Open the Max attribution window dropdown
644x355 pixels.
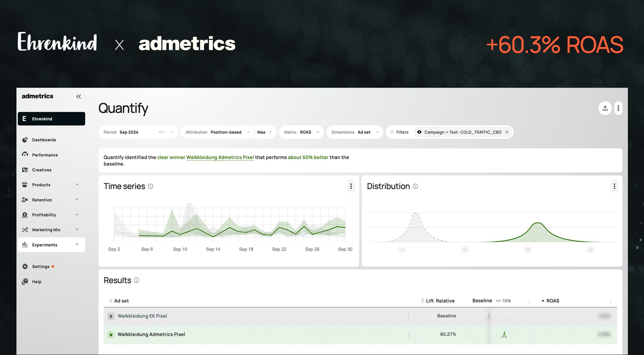click(x=265, y=132)
